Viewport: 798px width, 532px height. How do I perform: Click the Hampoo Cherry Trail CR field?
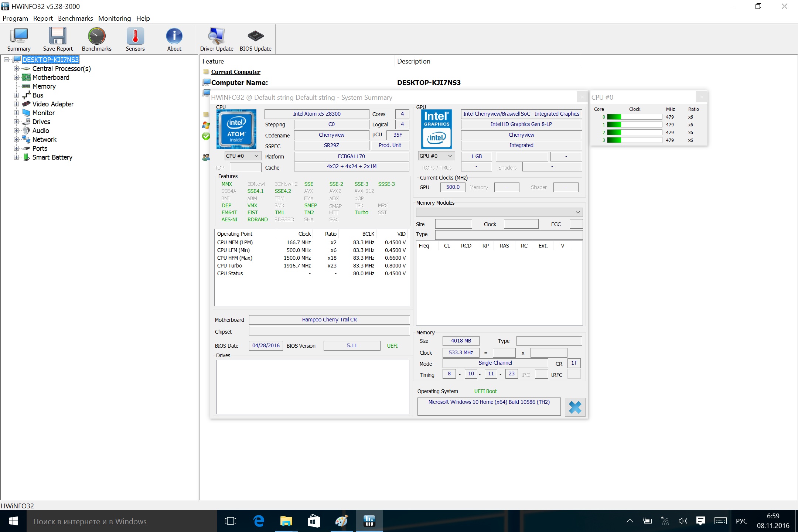pos(329,320)
